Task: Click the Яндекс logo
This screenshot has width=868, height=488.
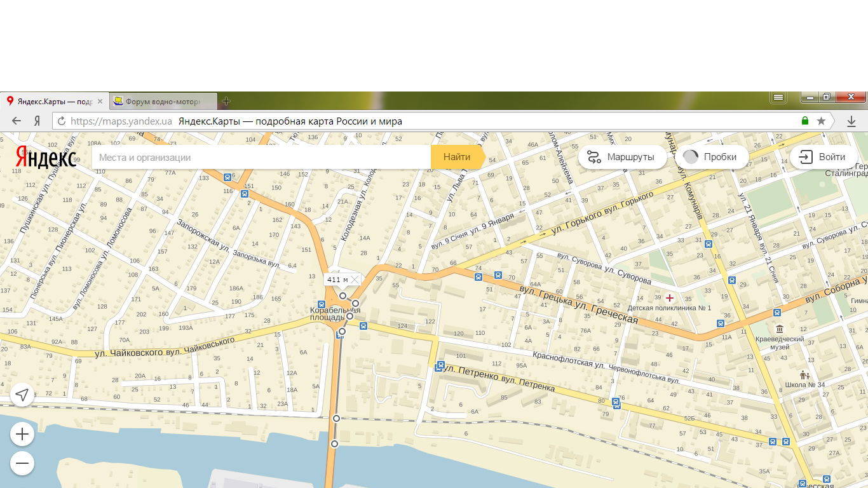Action: tap(46, 158)
